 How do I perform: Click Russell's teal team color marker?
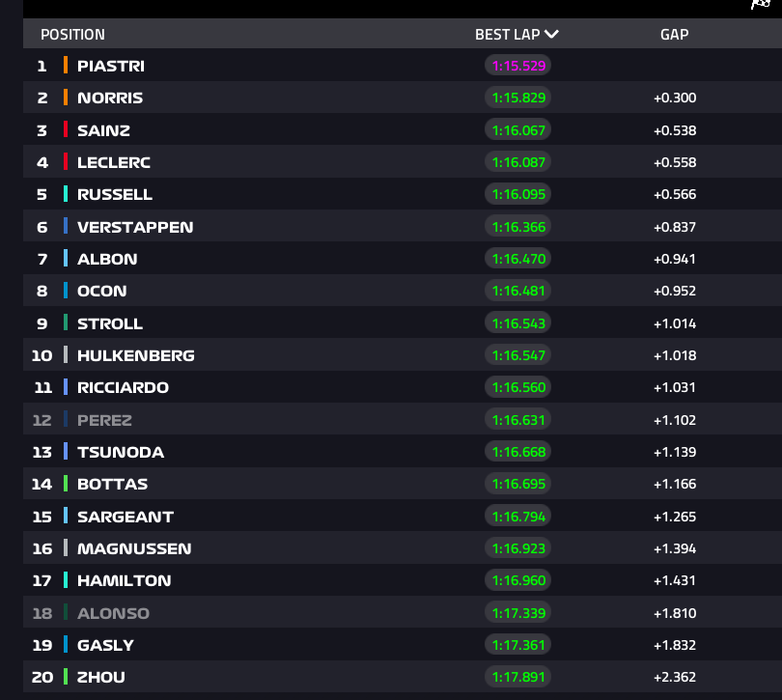click(x=66, y=193)
